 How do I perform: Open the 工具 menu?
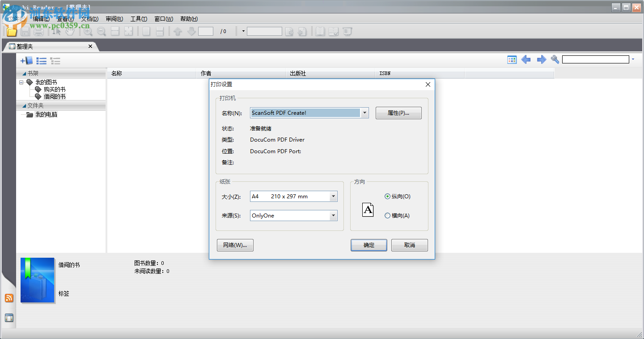tap(139, 19)
